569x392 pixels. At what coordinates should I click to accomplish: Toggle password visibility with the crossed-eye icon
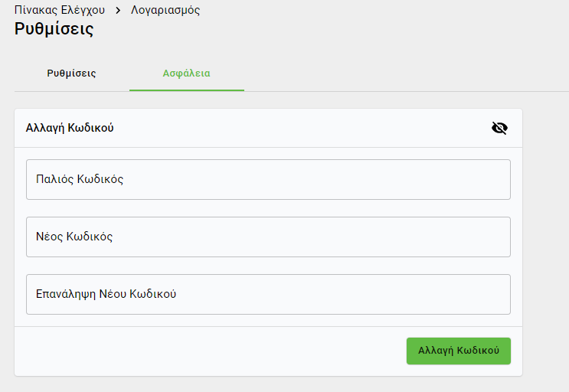click(x=499, y=128)
